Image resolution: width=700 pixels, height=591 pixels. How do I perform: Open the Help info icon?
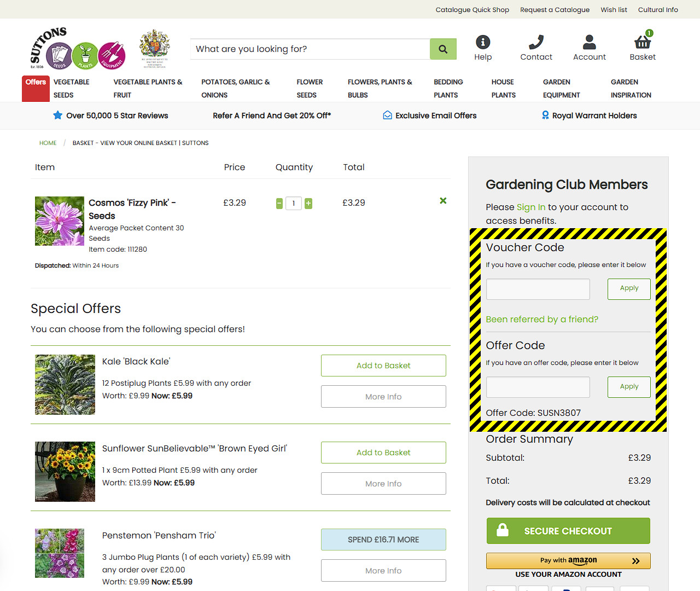click(483, 42)
